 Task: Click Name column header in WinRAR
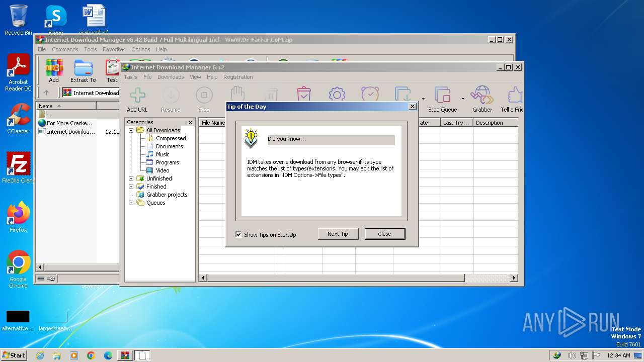pyautogui.click(x=66, y=106)
